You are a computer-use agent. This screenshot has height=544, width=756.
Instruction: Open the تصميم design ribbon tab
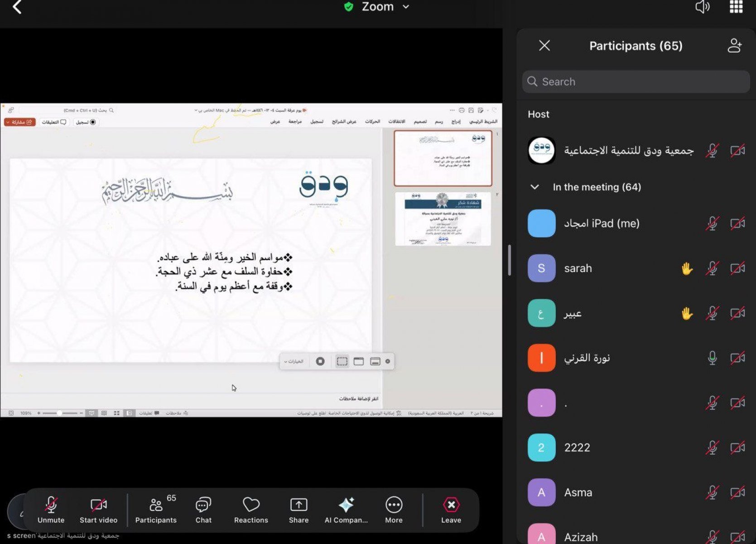click(x=420, y=121)
